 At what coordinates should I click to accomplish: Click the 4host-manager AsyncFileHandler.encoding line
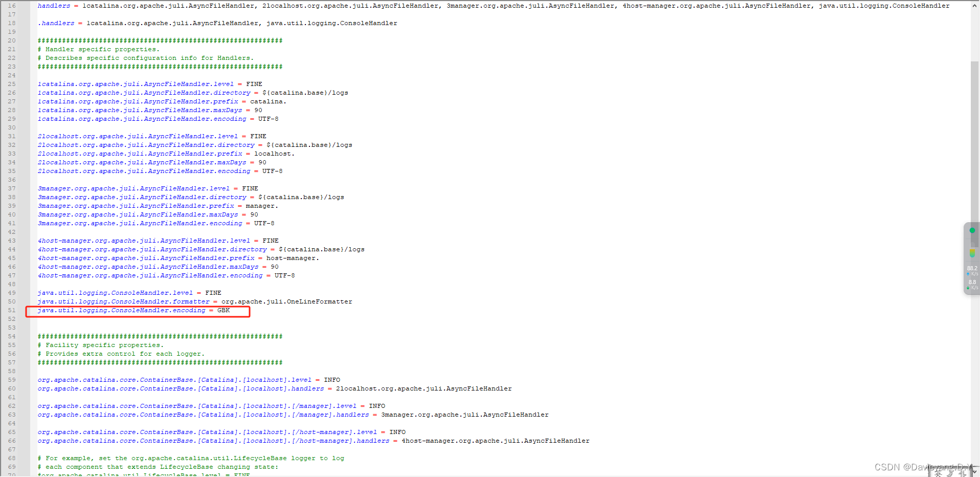pos(166,275)
